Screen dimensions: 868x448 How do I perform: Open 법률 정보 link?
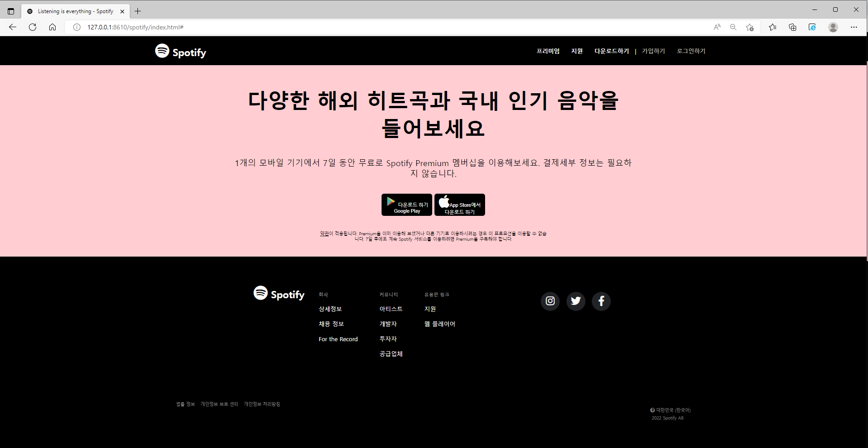[x=185, y=404]
